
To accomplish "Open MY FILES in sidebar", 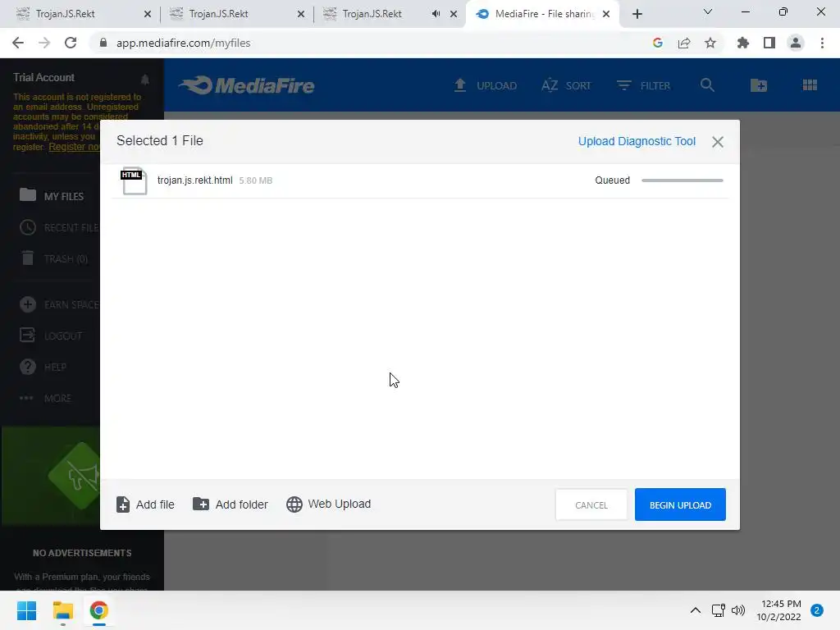I will pyautogui.click(x=52, y=196).
